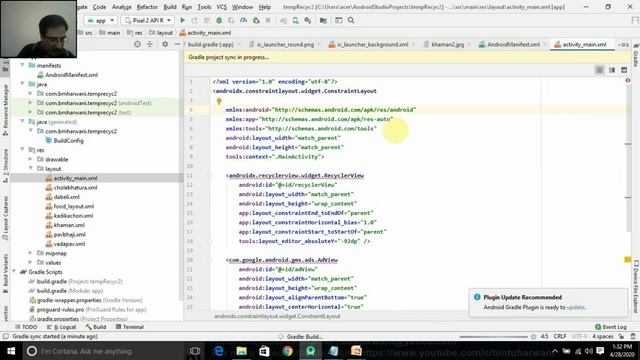Viewport: 640px width, 360px height.
Task: Switch editor to Split view
Action: [612, 70]
